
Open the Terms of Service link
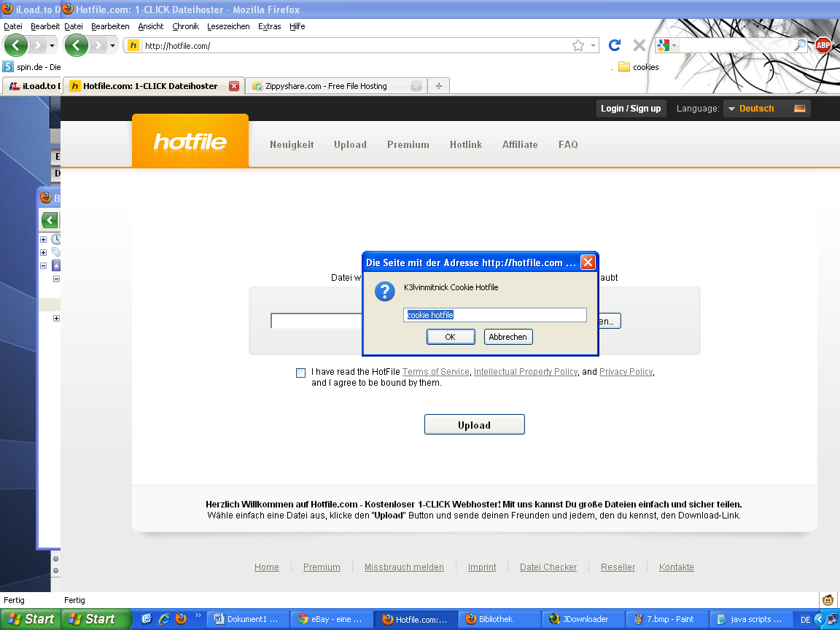tap(435, 372)
